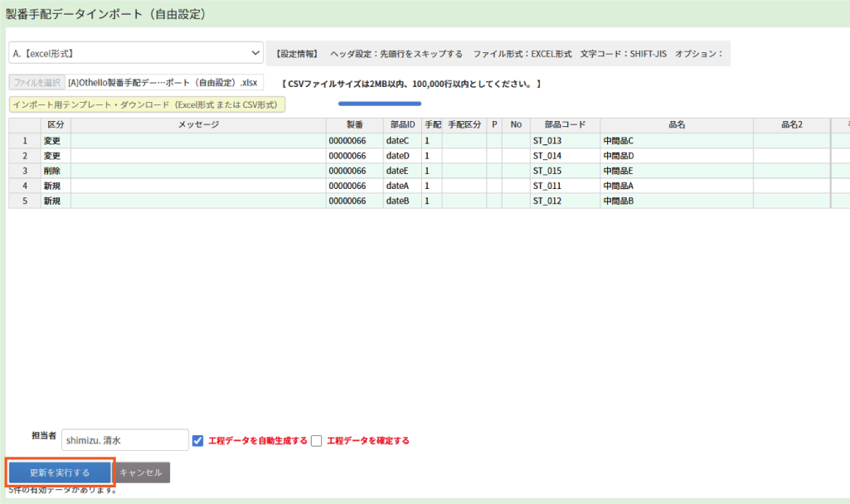Click the 区分 column header
Screen dimensions: 850x504
[56, 125]
